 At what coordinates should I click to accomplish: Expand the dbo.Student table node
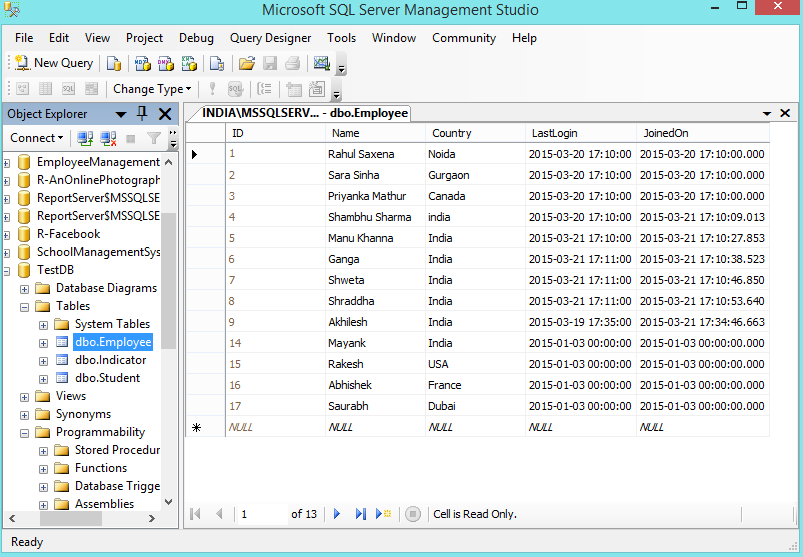43,378
